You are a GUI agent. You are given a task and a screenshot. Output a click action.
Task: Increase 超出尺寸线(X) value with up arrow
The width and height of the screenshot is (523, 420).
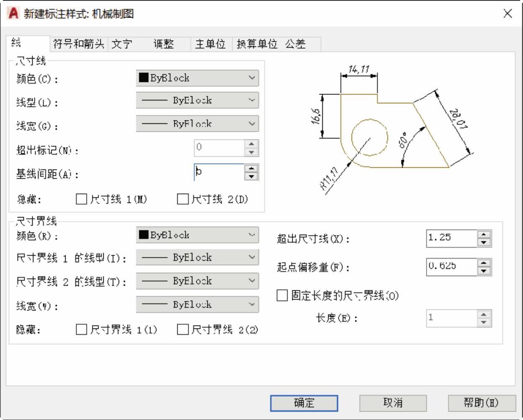484,234
